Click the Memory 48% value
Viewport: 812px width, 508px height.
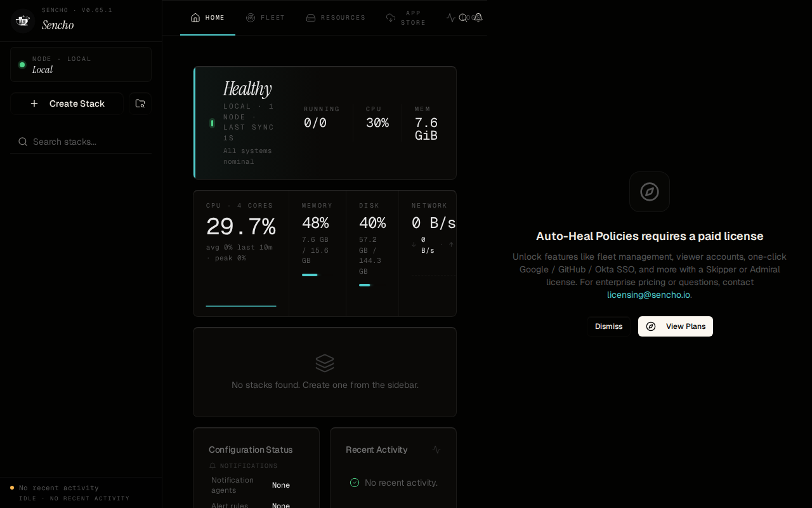315,223
